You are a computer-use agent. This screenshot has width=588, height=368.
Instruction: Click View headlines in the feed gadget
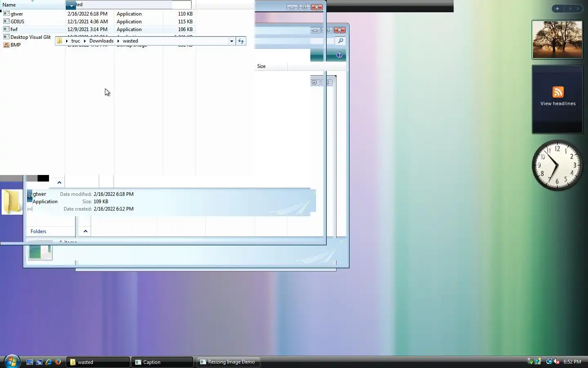(x=558, y=103)
